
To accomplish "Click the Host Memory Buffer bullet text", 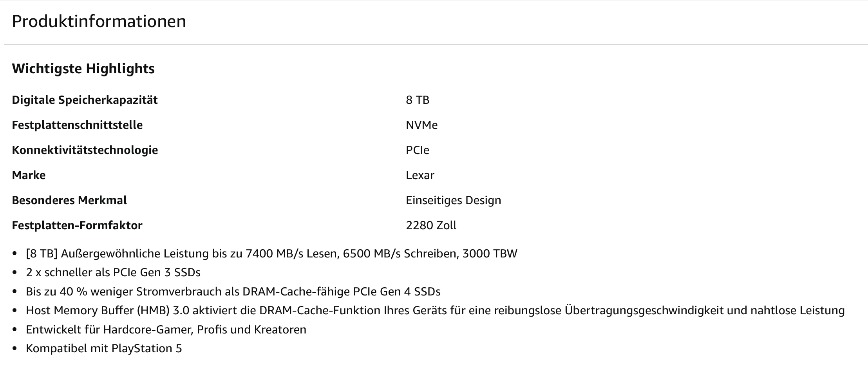I will pyautogui.click(x=435, y=310).
